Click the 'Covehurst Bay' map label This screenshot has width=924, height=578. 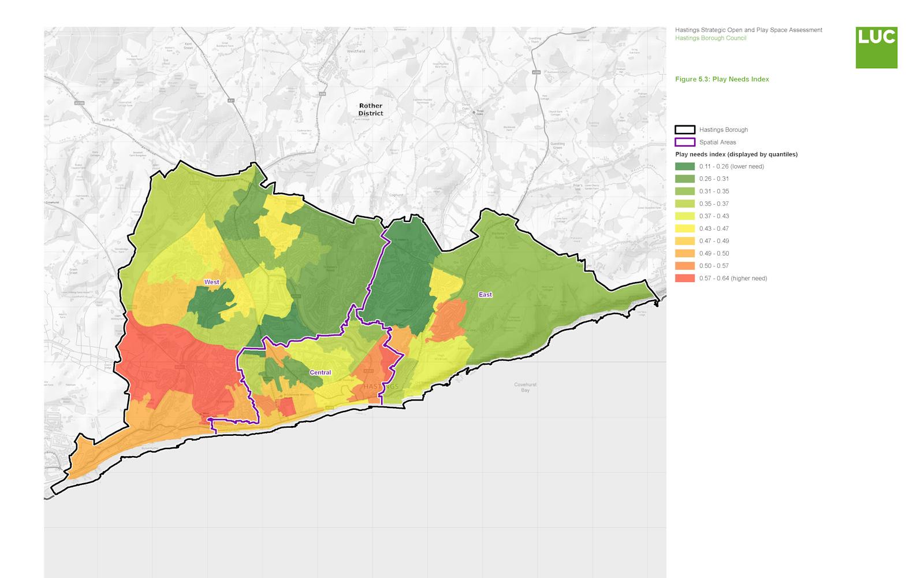point(525,387)
